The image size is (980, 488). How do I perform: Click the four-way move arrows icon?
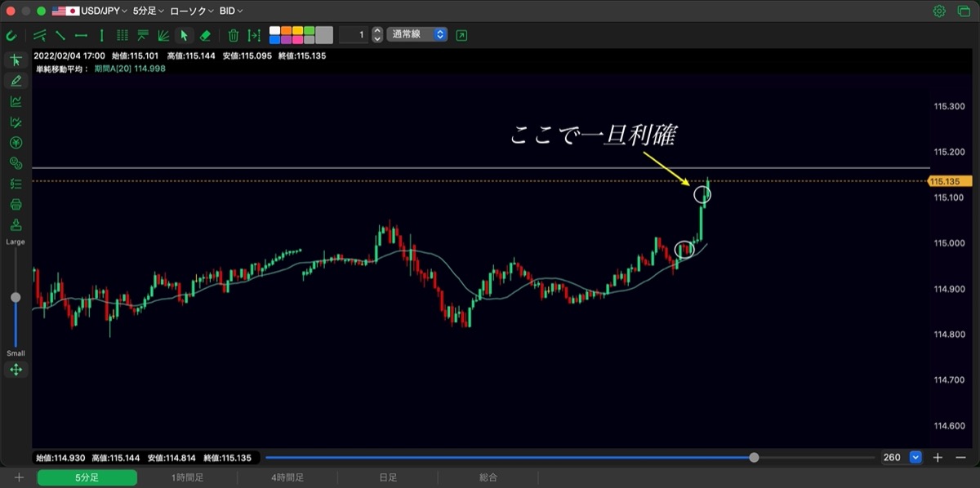pyautogui.click(x=16, y=370)
